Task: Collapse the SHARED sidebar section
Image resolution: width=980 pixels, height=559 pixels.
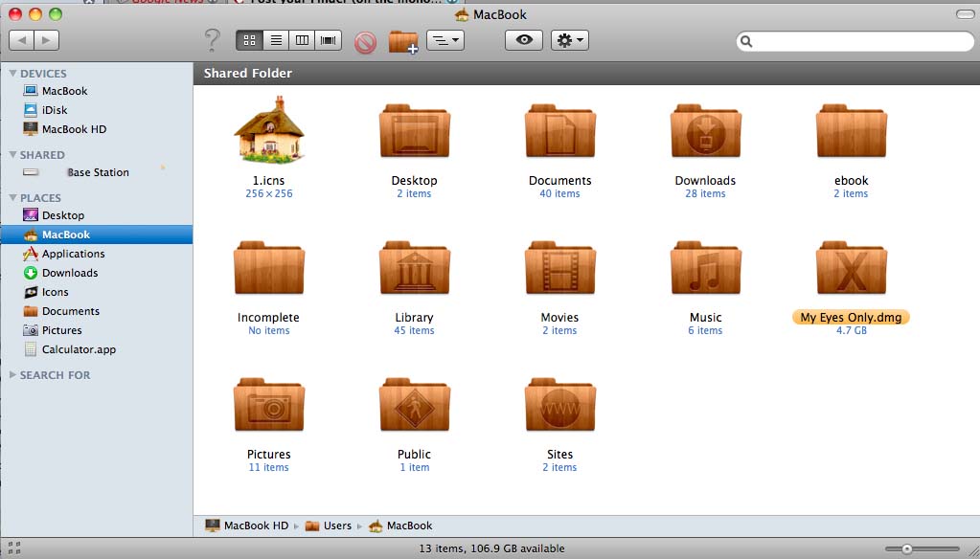Action: (12, 154)
